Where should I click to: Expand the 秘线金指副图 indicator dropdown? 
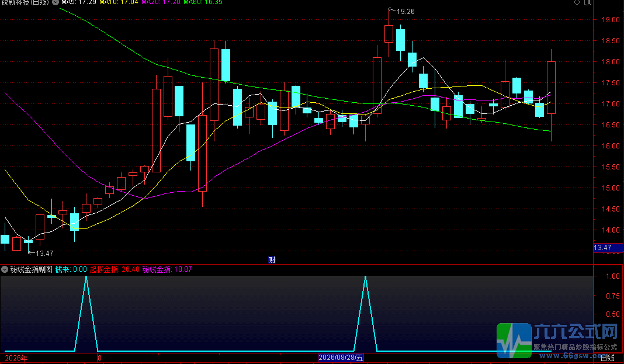coord(5,269)
